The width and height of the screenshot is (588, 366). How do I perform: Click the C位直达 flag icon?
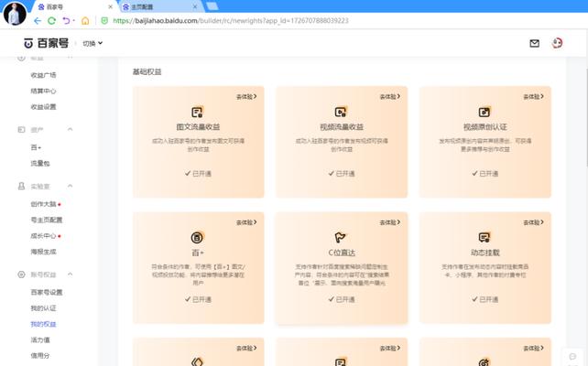(x=340, y=237)
